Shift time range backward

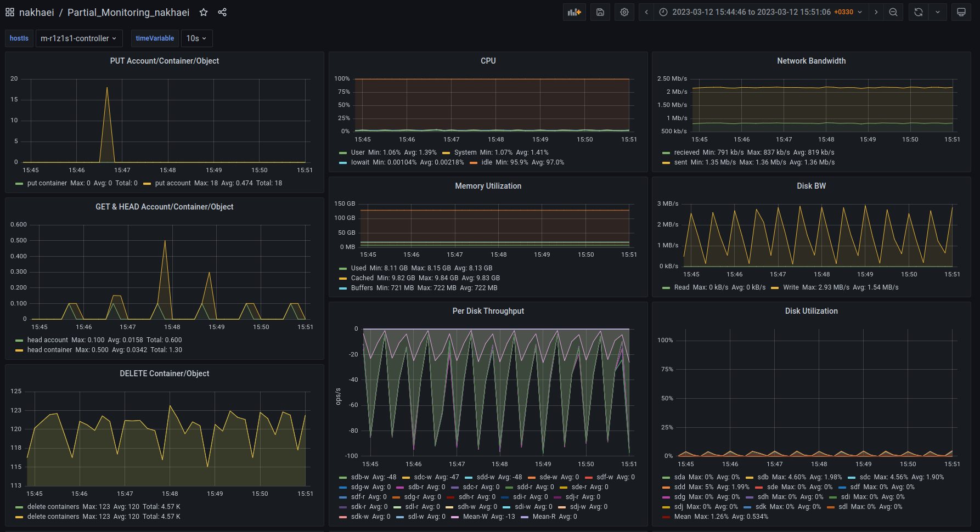(646, 12)
